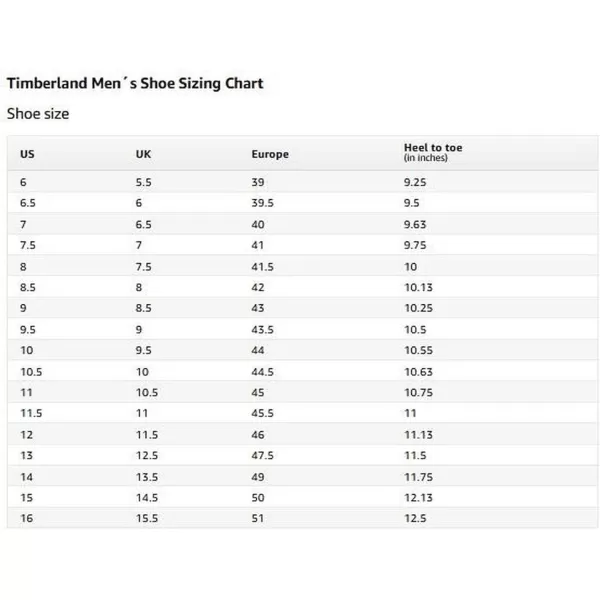Click the Timberland Men's Shoe Sizing Chart title
Screen dimensions: 600x600
pyautogui.click(x=135, y=83)
